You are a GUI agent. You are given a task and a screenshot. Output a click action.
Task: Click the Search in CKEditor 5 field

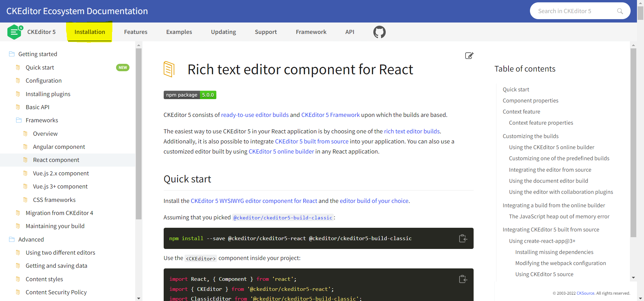[580, 11]
